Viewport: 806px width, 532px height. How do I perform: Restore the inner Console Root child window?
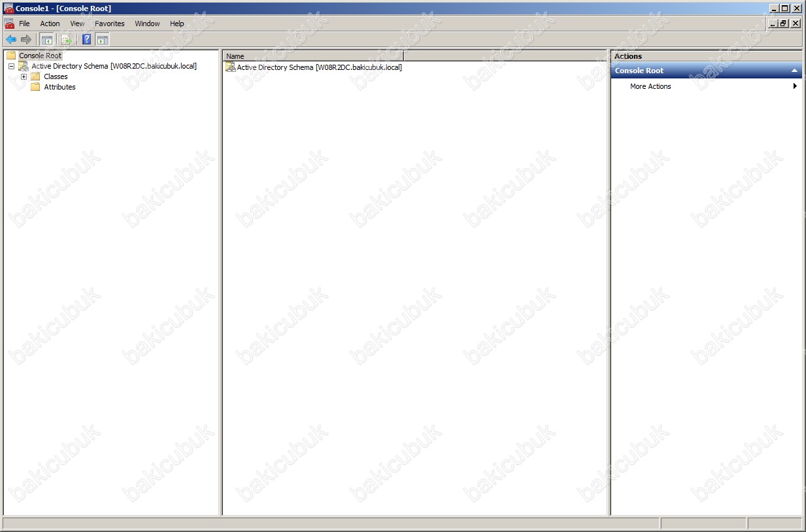point(784,24)
